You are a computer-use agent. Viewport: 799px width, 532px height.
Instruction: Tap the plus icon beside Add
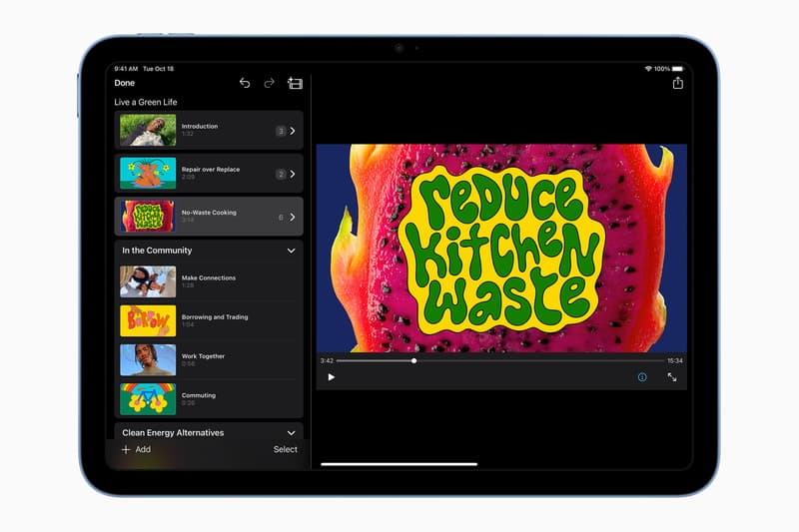pyautogui.click(x=126, y=449)
